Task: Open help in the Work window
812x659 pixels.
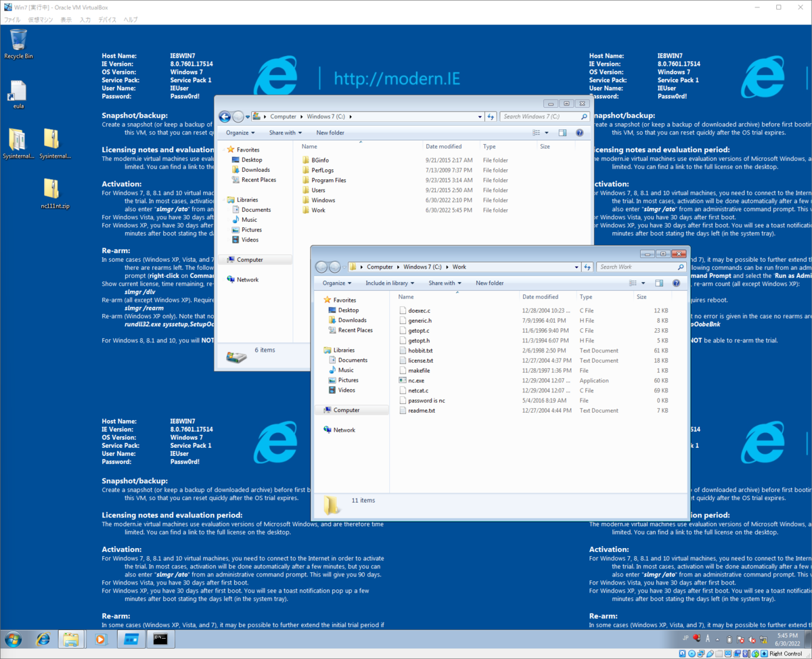Action: tap(676, 283)
